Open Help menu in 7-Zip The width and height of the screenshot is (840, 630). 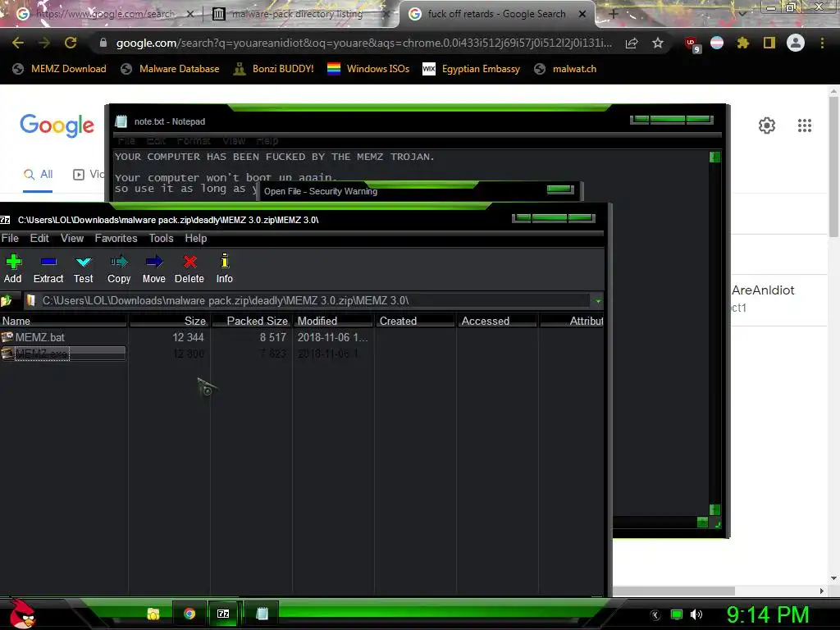(195, 239)
